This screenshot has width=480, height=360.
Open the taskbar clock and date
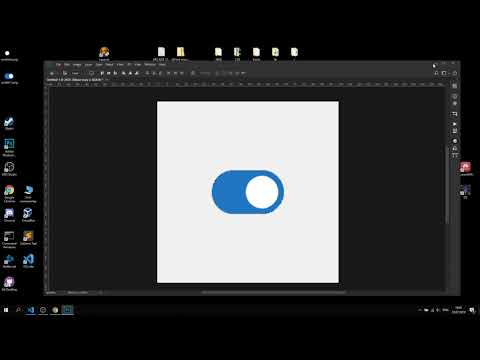(459, 310)
